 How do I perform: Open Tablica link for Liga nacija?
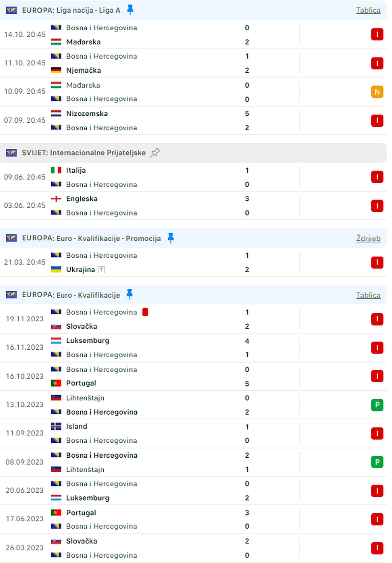(368, 10)
